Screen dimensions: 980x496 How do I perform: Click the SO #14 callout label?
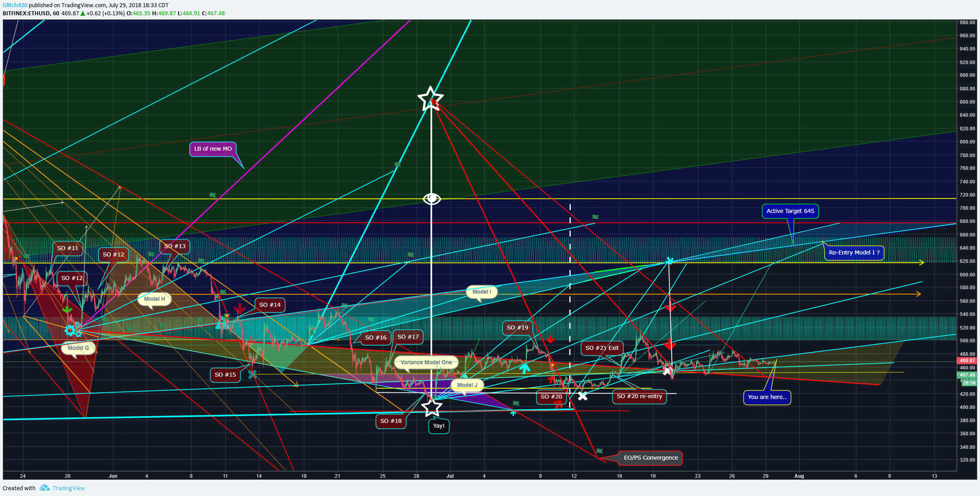270,305
